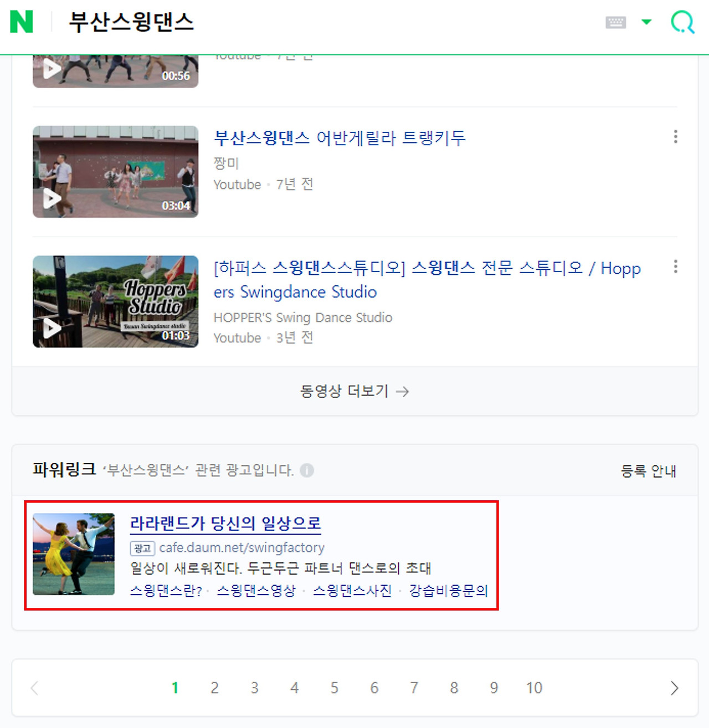Go to next results page arrow
The image size is (709, 728).
click(x=674, y=688)
